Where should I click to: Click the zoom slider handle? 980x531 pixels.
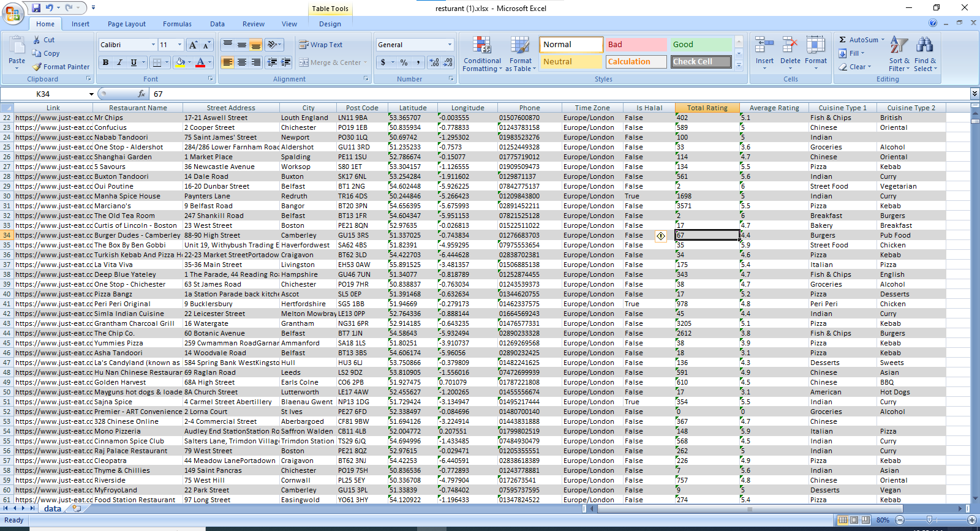pyautogui.click(x=930, y=520)
